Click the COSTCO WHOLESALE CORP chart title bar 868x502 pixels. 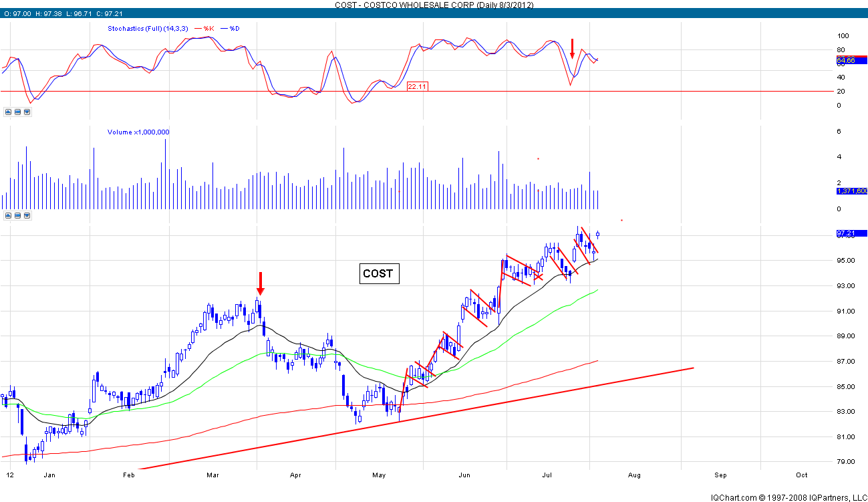coord(434,5)
